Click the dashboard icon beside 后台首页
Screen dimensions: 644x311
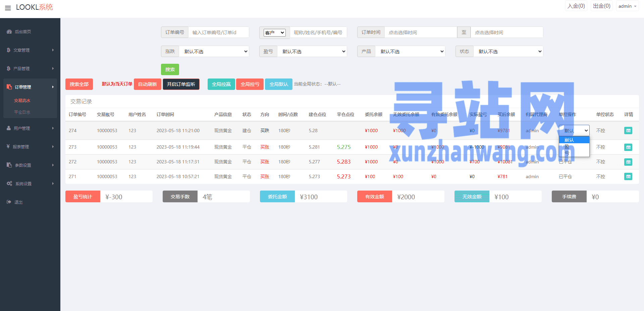tap(9, 32)
